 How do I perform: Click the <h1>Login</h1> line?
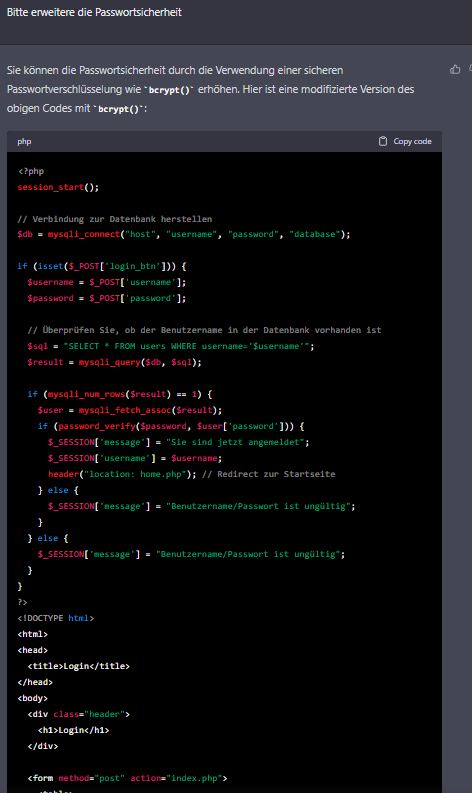tap(73, 730)
